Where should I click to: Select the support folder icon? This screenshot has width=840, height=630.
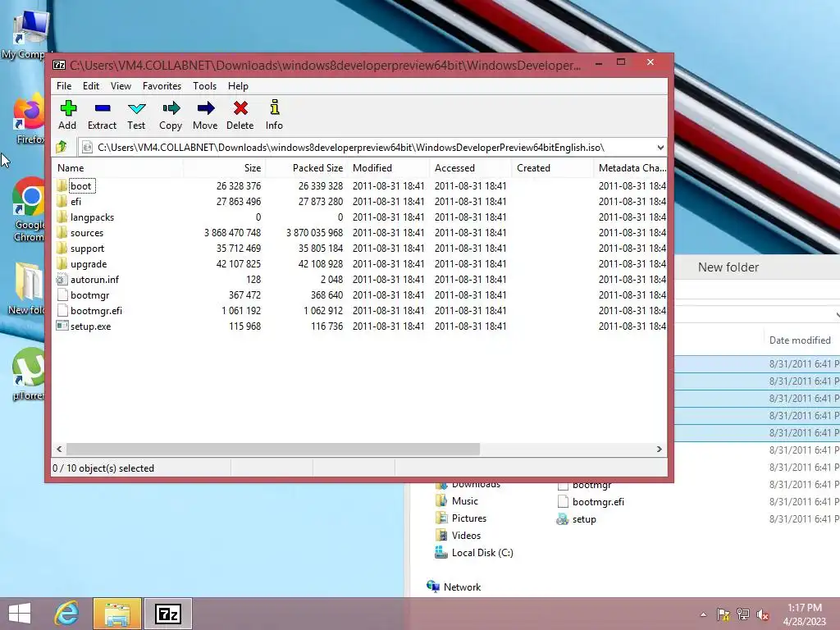coord(62,248)
